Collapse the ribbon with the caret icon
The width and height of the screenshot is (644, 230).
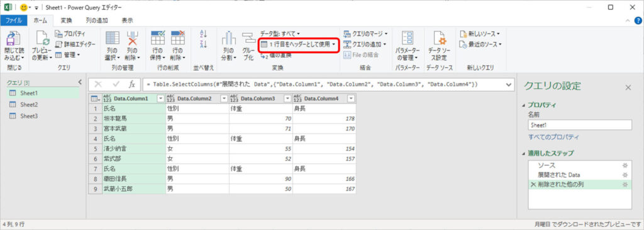point(627,20)
